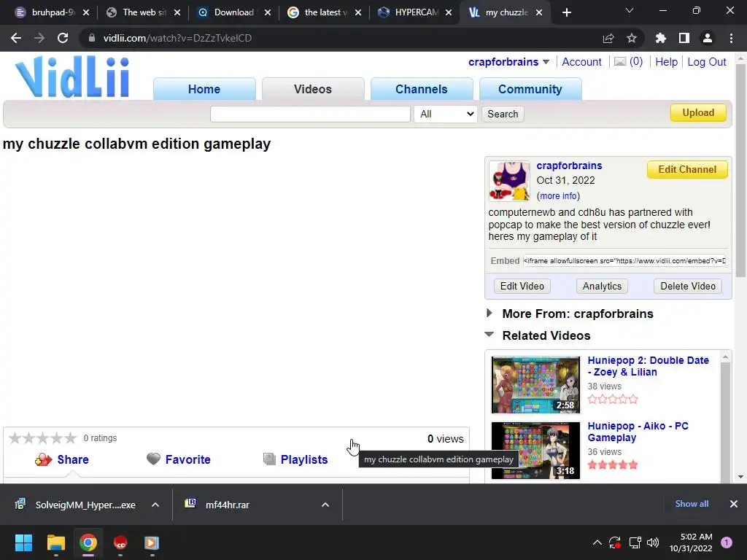Screen dimensions: 747x560
Task: Rate the video five stars
Action: tap(71, 437)
